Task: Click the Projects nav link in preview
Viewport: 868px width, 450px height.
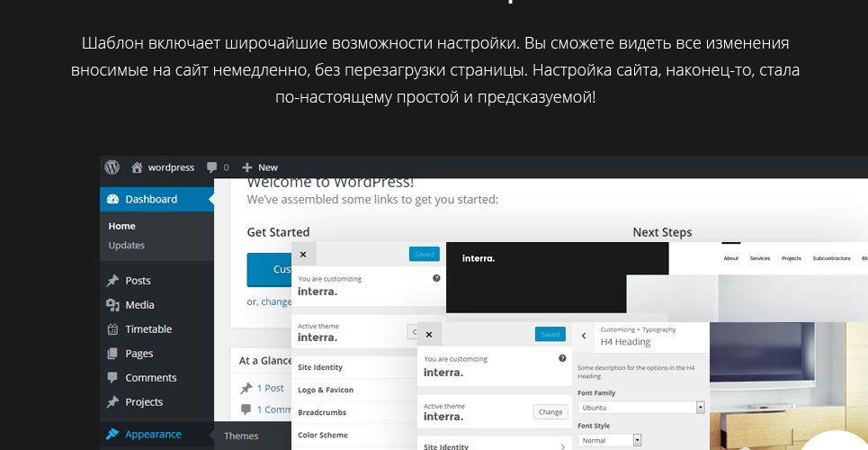Action: pyautogui.click(x=792, y=258)
